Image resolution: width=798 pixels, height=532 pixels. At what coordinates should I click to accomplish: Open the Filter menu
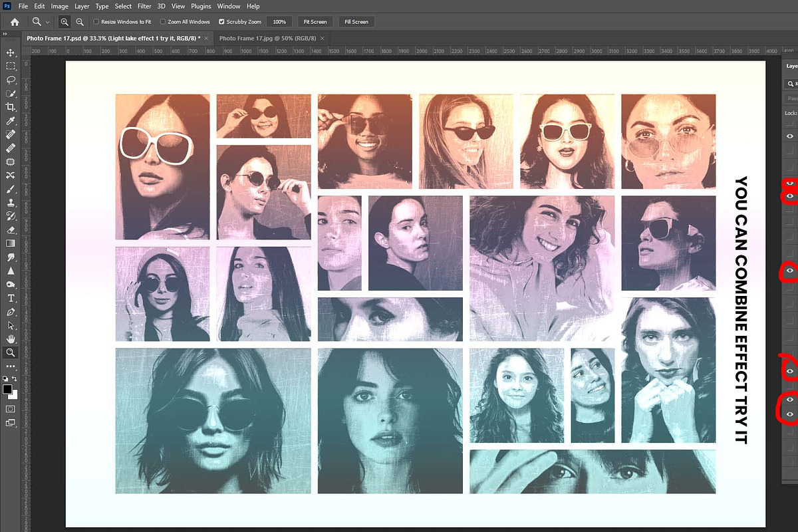[x=144, y=6]
